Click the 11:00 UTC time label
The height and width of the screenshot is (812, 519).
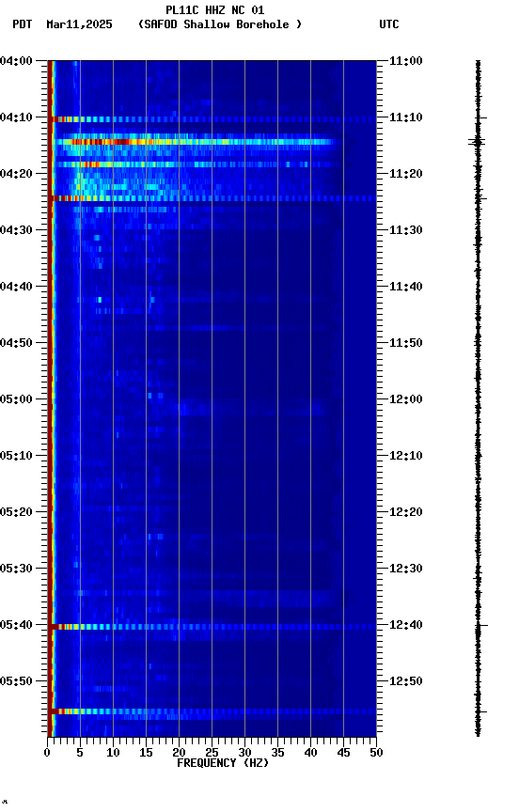pos(406,61)
